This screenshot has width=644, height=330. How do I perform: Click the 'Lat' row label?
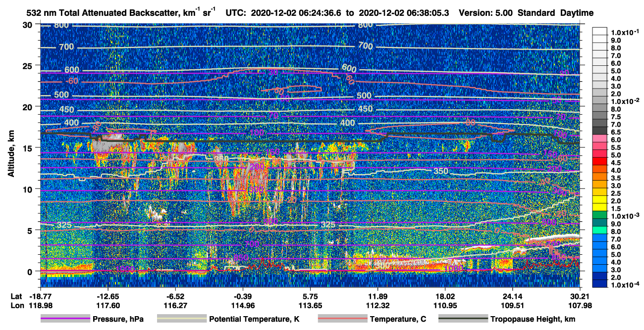(16, 296)
